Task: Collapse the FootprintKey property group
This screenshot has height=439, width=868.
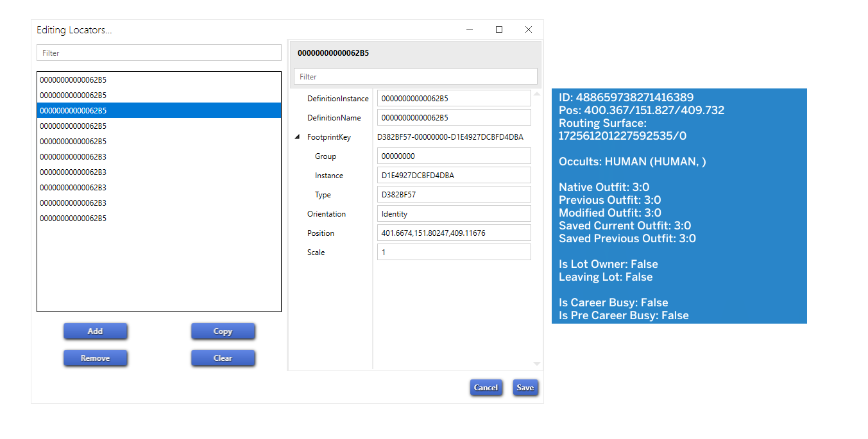Action: pyautogui.click(x=297, y=137)
